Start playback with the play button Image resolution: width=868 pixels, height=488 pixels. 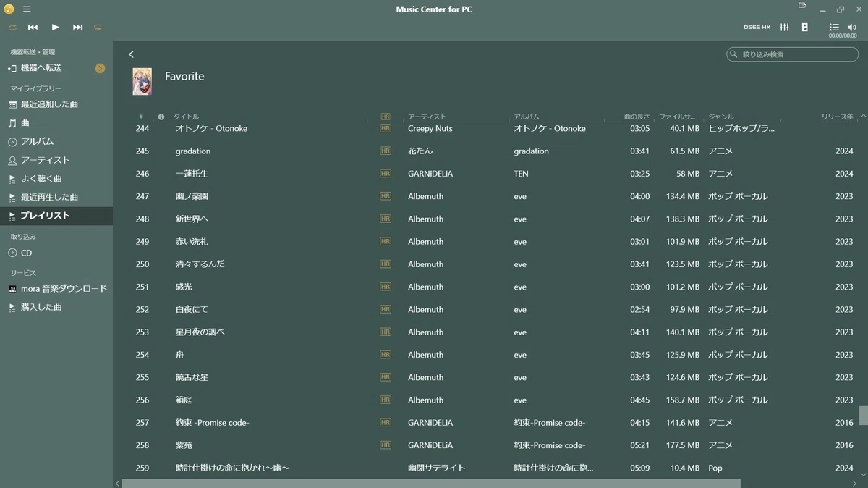55,27
